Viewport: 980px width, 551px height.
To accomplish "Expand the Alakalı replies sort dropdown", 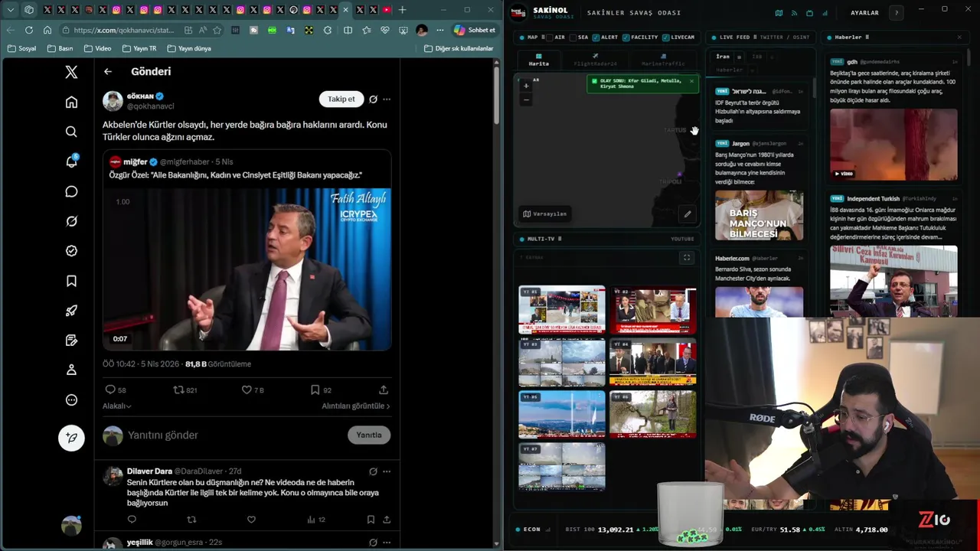I will pyautogui.click(x=117, y=406).
